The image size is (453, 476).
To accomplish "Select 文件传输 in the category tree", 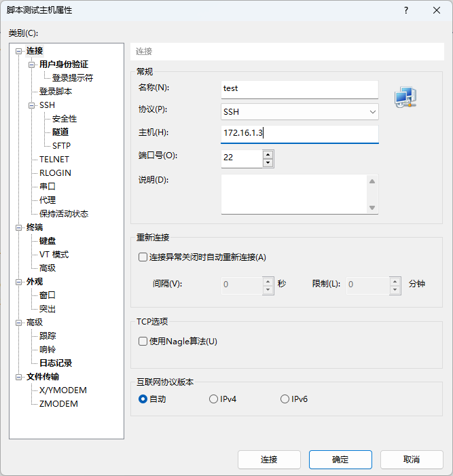I will pyautogui.click(x=43, y=377).
